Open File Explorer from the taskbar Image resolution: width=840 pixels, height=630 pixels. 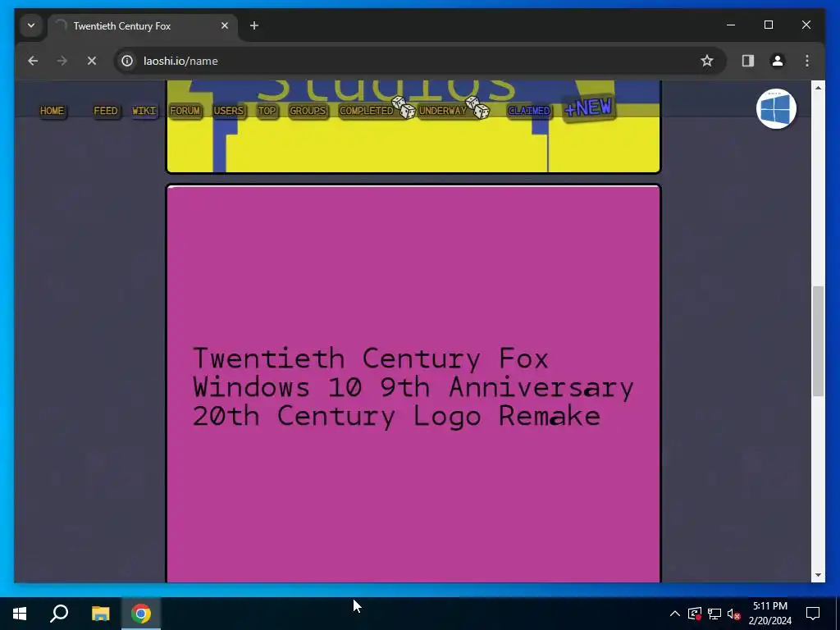click(100, 614)
